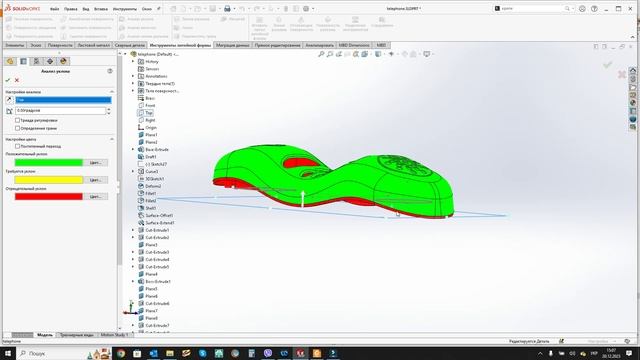Open the Tools (Инструменты) menu

pos(125,9)
